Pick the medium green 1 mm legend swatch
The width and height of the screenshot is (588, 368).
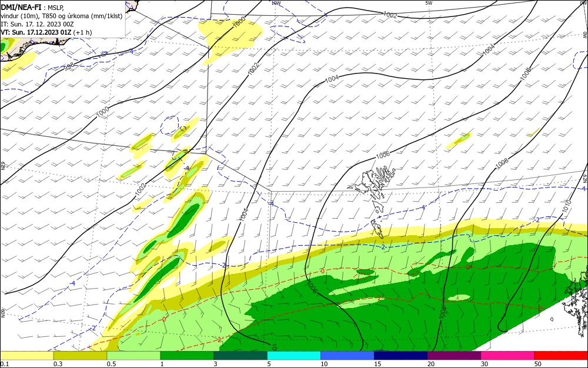pos(187,356)
